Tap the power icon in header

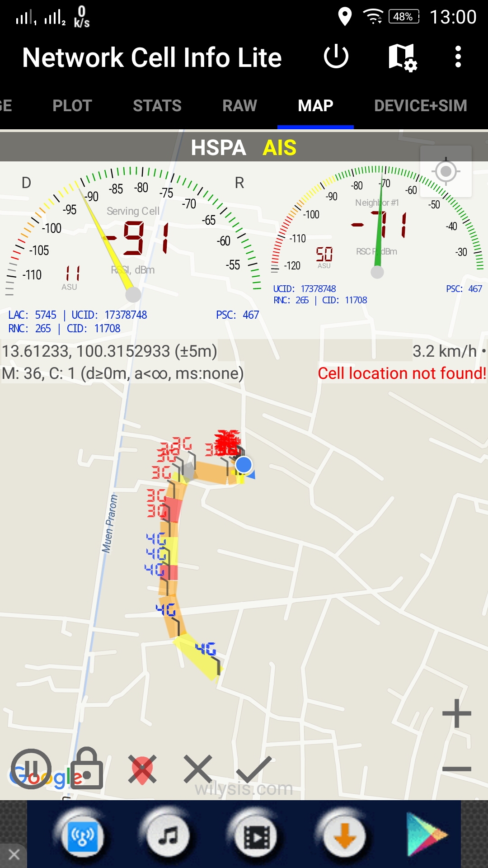[336, 57]
